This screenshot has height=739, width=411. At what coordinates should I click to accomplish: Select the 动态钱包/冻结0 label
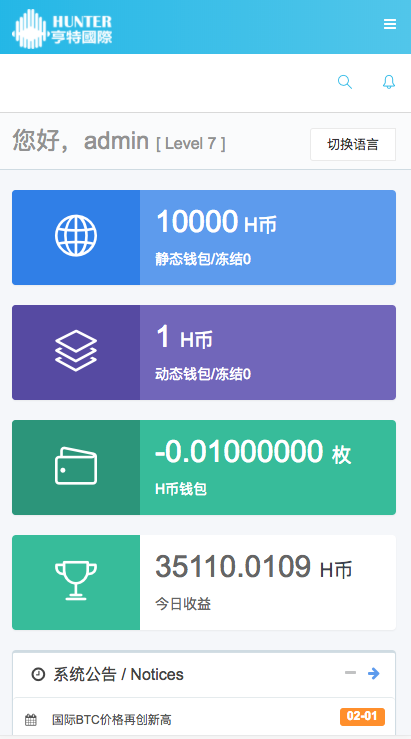203,374
